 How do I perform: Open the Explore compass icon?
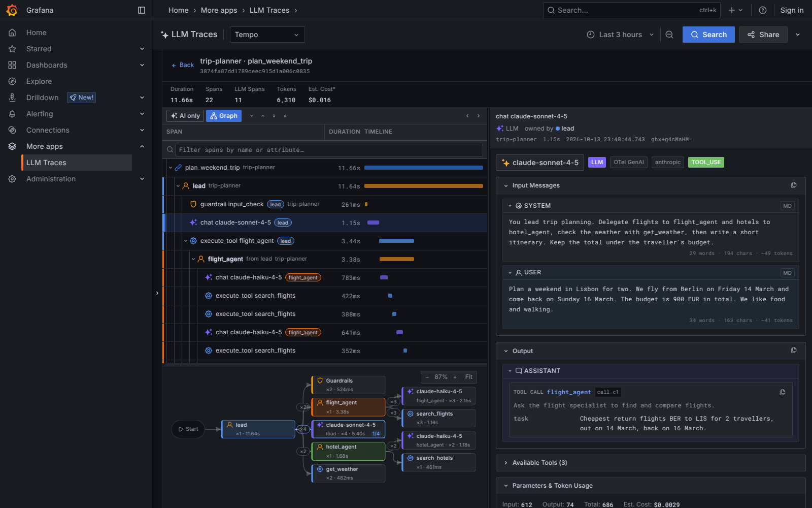click(x=12, y=81)
